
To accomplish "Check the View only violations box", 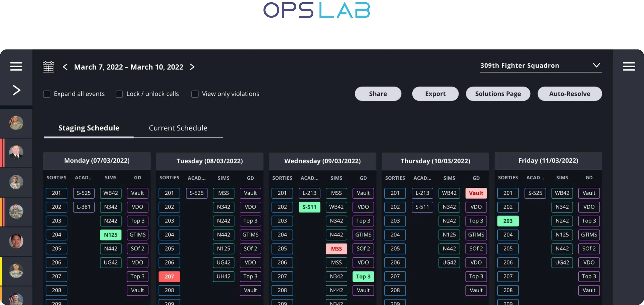I will (195, 94).
